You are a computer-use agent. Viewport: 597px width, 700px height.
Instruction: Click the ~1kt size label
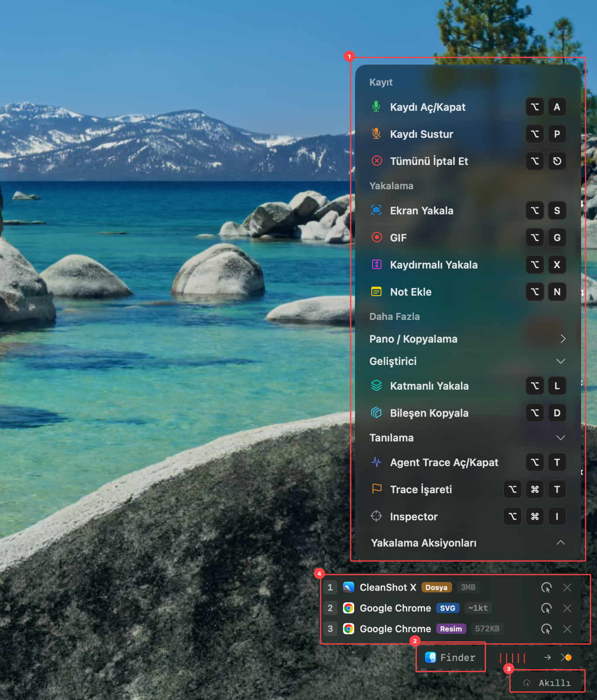[x=478, y=608]
